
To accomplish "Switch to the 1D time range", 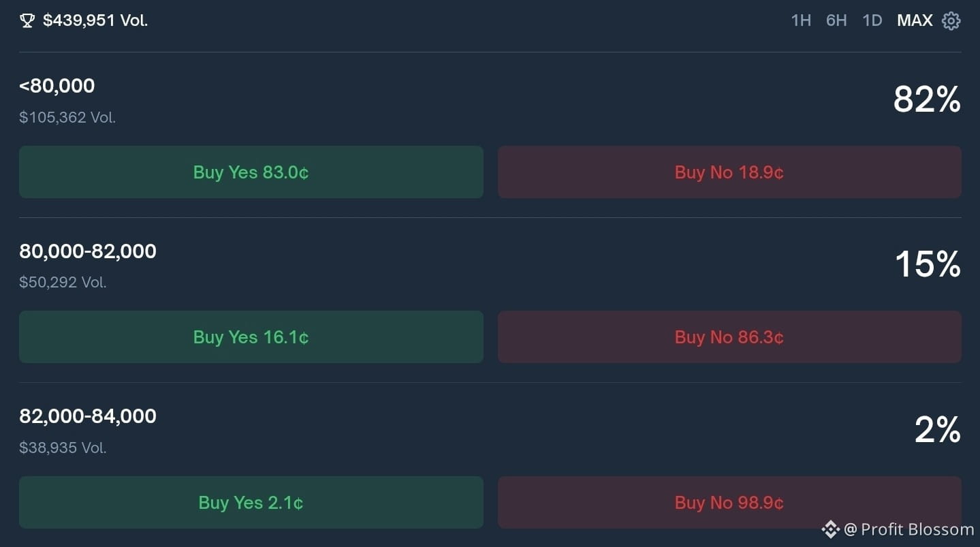I will pos(872,20).
